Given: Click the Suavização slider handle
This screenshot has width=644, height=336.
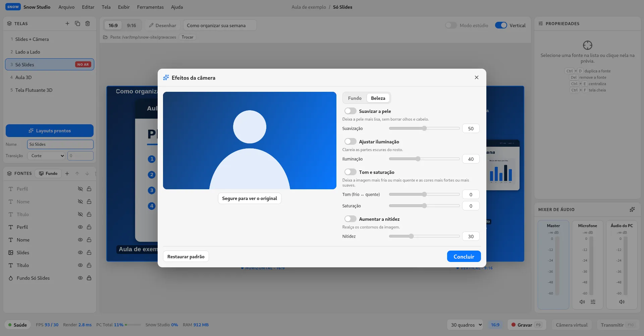Looking at the screenshot, I should (424, 128).
